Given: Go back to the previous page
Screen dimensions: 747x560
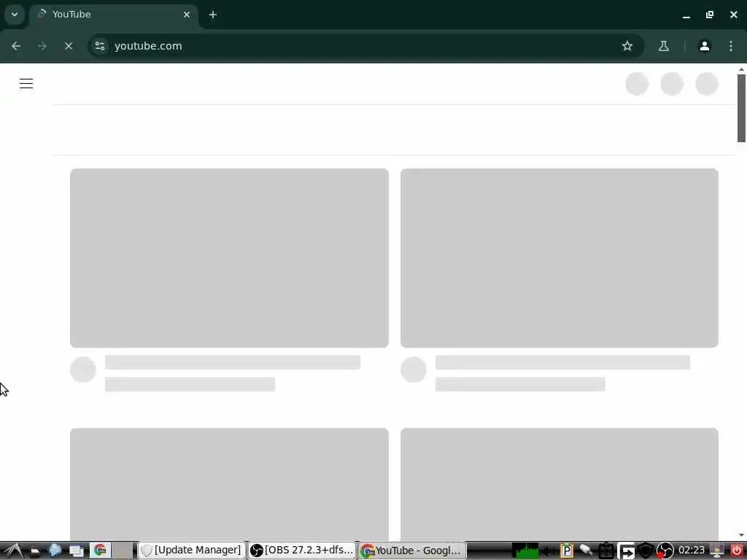Looking at the screenshot, I should (x=16, y=46).
